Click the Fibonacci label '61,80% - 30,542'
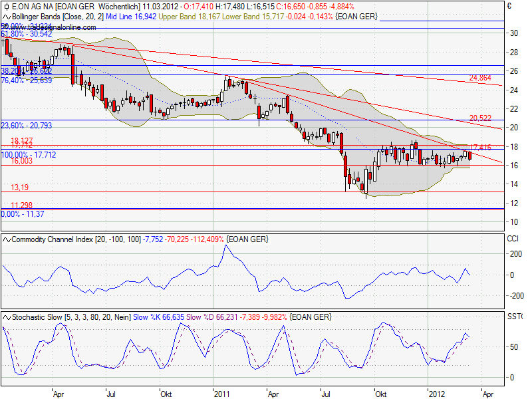The height and width of the screenshot is (399, 532). tap(27, 34)
